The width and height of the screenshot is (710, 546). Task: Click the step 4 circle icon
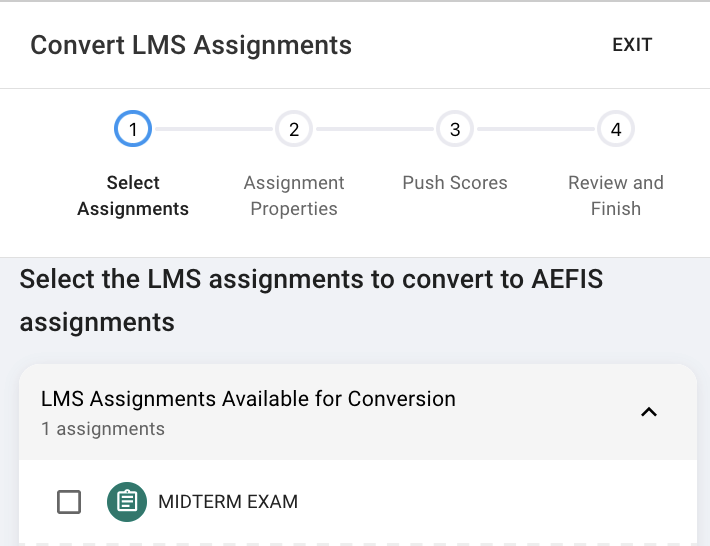(x=616, y=129)
